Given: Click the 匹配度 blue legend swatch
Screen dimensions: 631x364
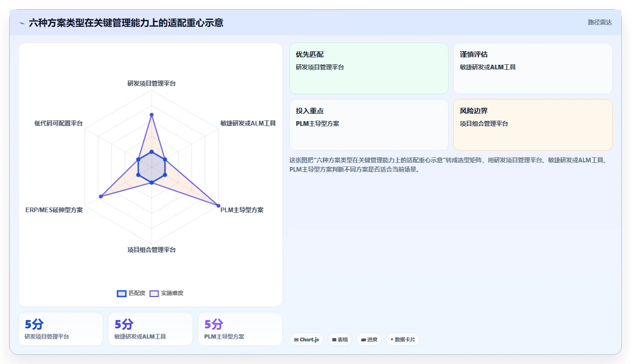Looking at the screenshot, I should (x=122, y=293).
